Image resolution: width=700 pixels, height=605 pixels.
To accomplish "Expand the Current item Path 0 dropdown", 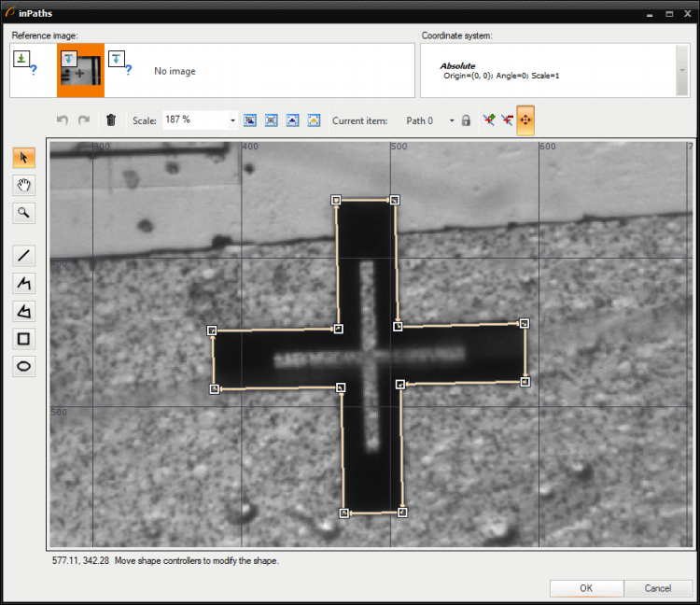I will coord(452,120).
